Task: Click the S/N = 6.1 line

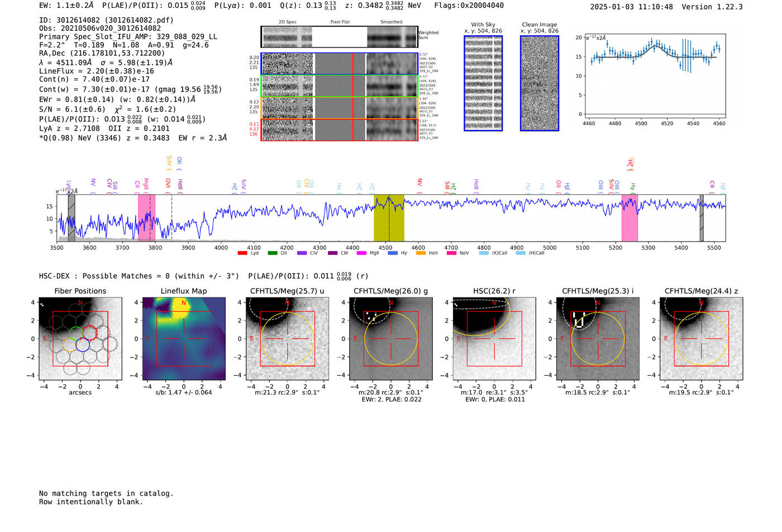Action: tap(108, 109)
